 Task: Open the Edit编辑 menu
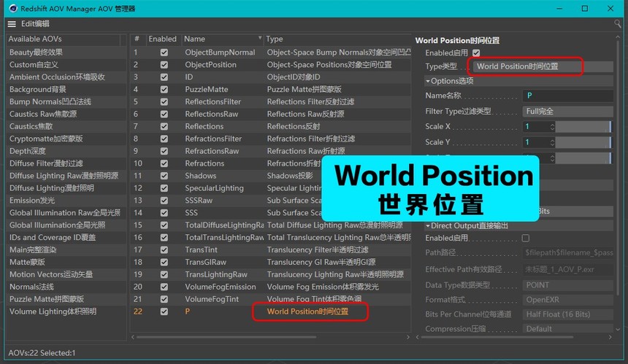pos(35,23)
